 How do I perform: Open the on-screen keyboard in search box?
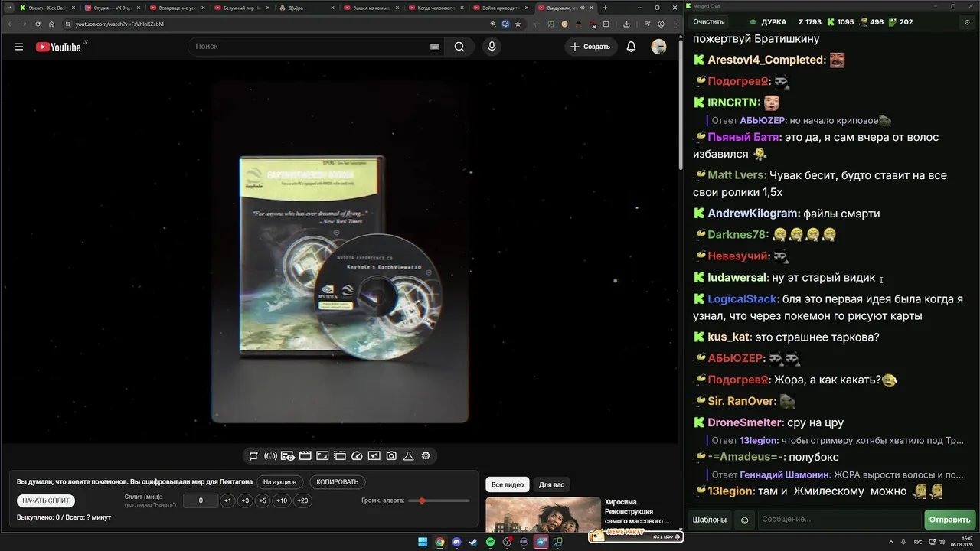(435, 47)
